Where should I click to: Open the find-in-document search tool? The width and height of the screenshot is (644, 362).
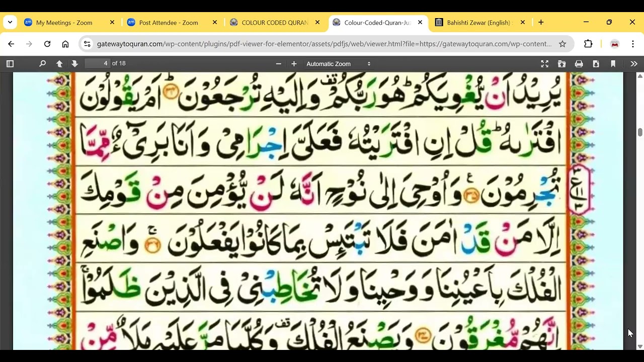42,64
